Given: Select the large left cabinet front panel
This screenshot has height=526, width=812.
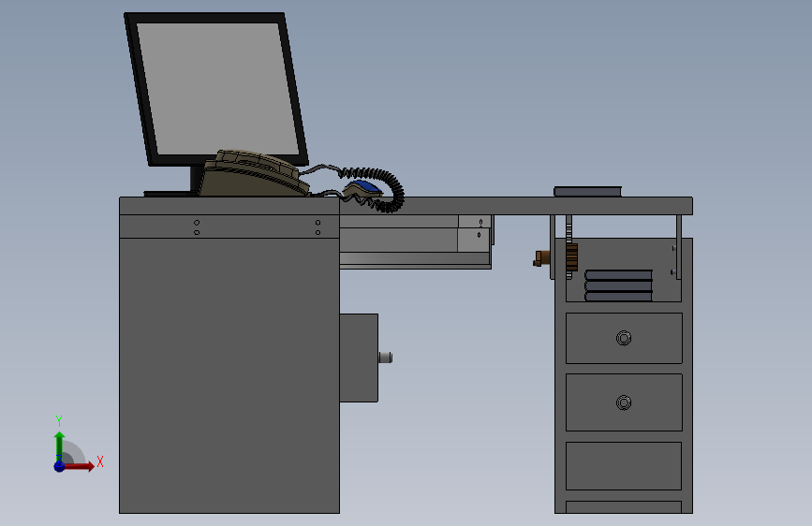Looking at the screenshot, I should point(229,375).
